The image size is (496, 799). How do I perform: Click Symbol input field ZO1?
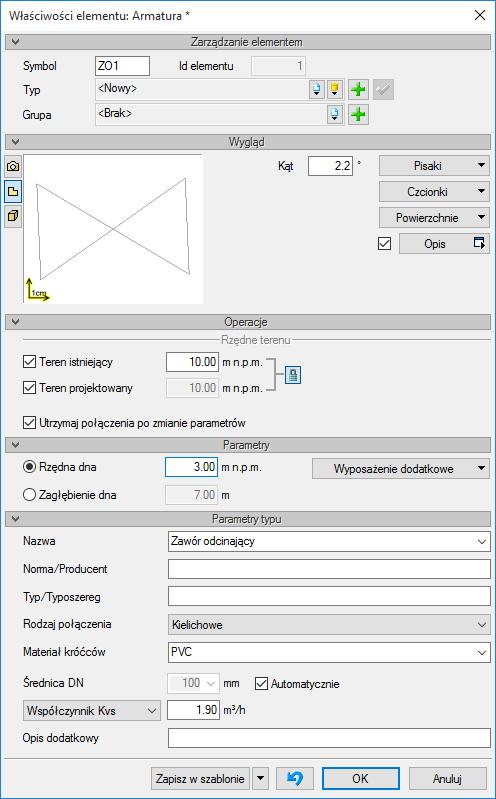tap(122, 66)
